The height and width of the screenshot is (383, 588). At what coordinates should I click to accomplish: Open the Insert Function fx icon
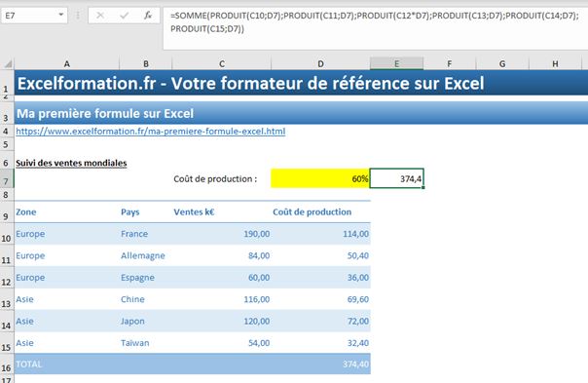(148, 16)
